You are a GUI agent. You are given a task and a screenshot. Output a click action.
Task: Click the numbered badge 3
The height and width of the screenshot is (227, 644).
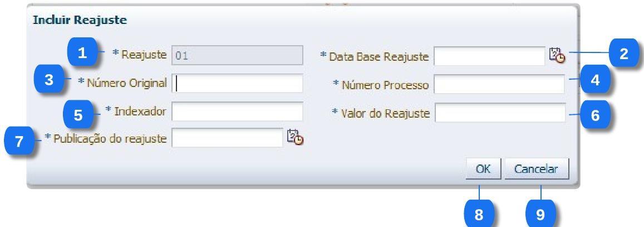coord(49,80)
